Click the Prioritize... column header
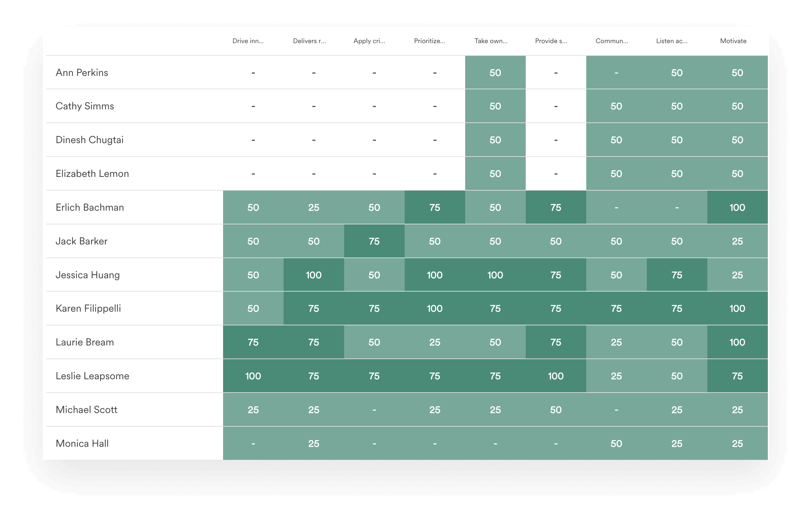This screenshot has height=519, width=812. pos(429,41)
